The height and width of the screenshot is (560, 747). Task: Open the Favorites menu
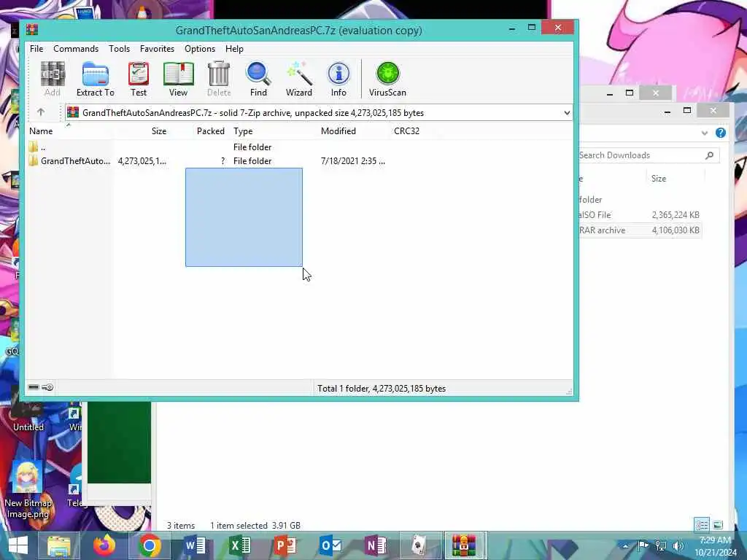pos(157,49)
